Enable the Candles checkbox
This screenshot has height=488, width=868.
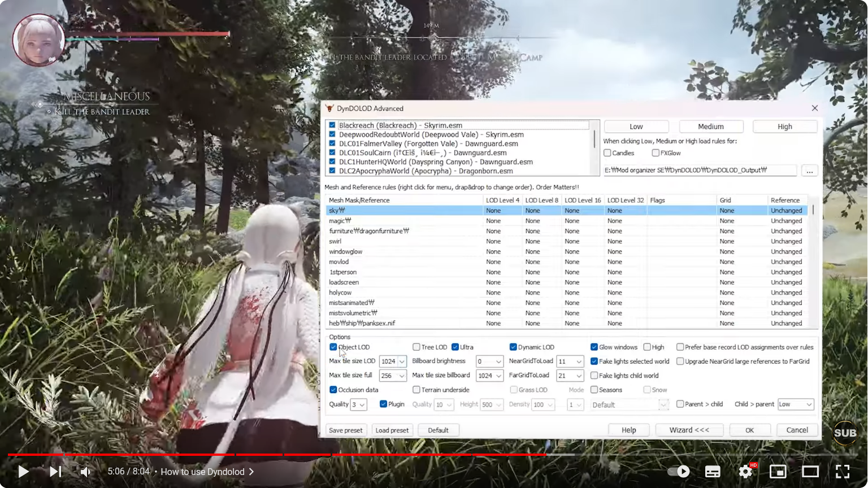point(607,153)
